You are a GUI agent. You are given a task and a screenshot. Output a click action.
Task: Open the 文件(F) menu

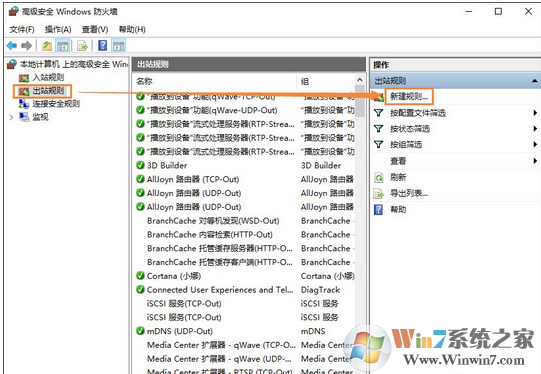[22, 29]
